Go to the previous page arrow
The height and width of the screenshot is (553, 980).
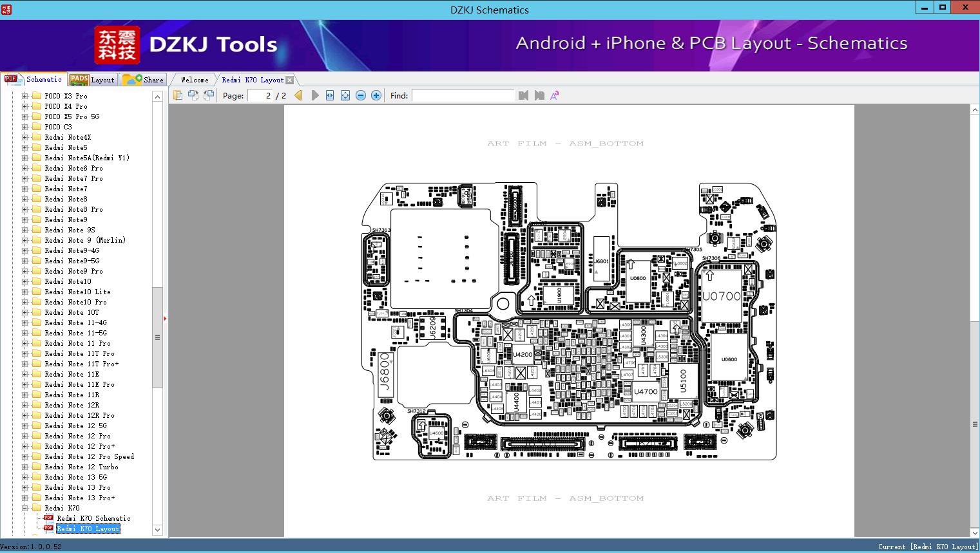coord(298,95)
